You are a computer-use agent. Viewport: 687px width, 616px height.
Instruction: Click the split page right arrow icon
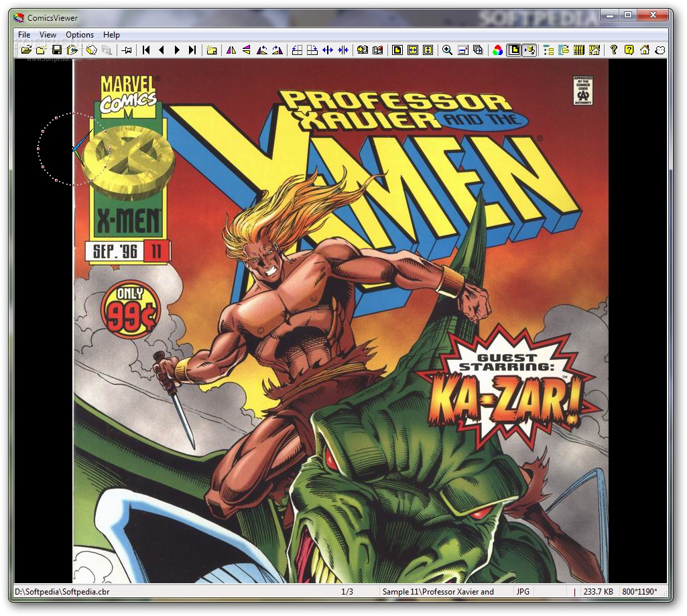(312, 50)
